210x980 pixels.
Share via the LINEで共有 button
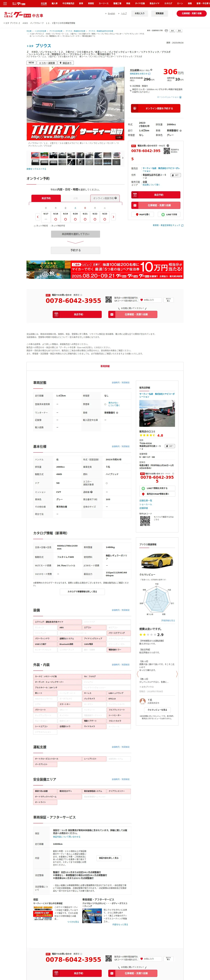click(169, 215)
